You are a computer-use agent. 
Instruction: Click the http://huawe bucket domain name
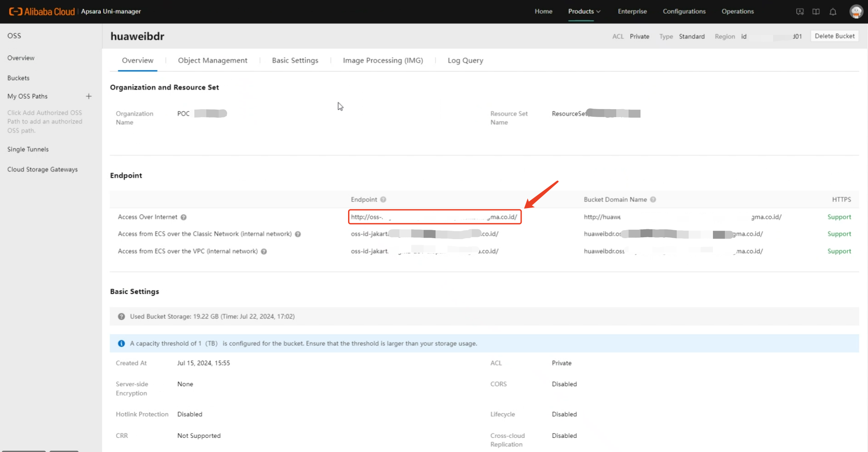[x=682, y=217]
